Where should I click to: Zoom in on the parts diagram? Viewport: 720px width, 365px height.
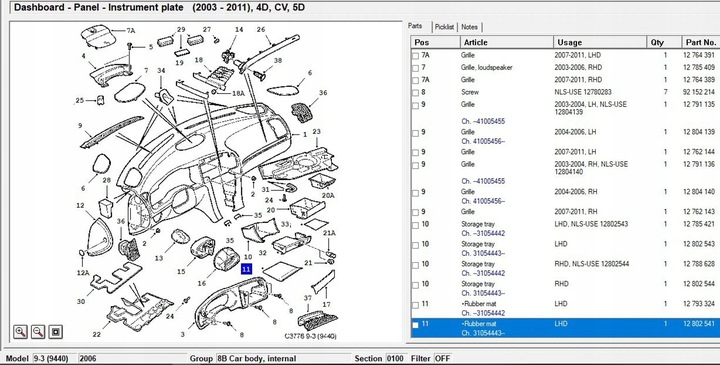coord(20,331)
